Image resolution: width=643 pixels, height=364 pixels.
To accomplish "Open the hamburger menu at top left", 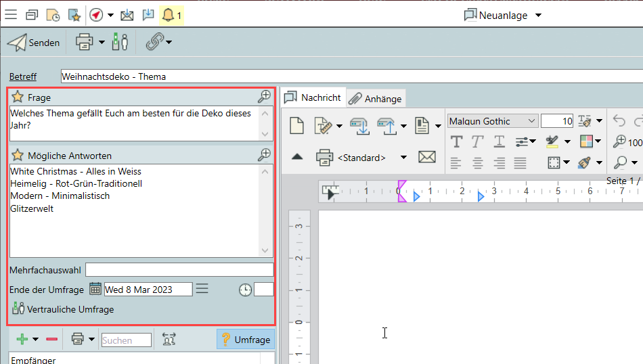I will [x=11, y=15].
